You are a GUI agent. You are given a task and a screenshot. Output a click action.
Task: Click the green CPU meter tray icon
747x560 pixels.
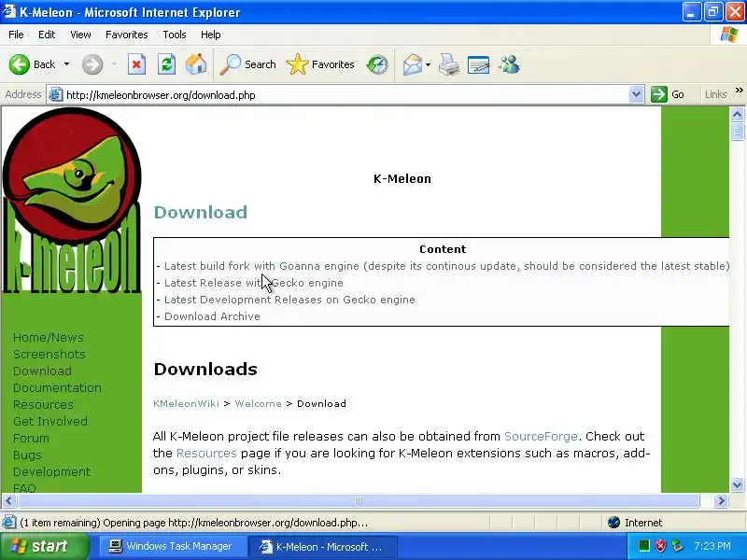click(x=644, y=545)
